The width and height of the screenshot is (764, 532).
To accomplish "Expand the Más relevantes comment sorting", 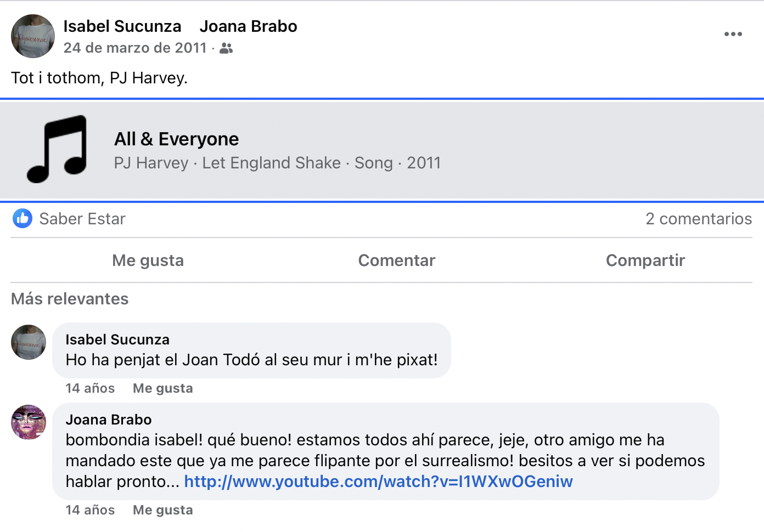I will tap(70, 299).
